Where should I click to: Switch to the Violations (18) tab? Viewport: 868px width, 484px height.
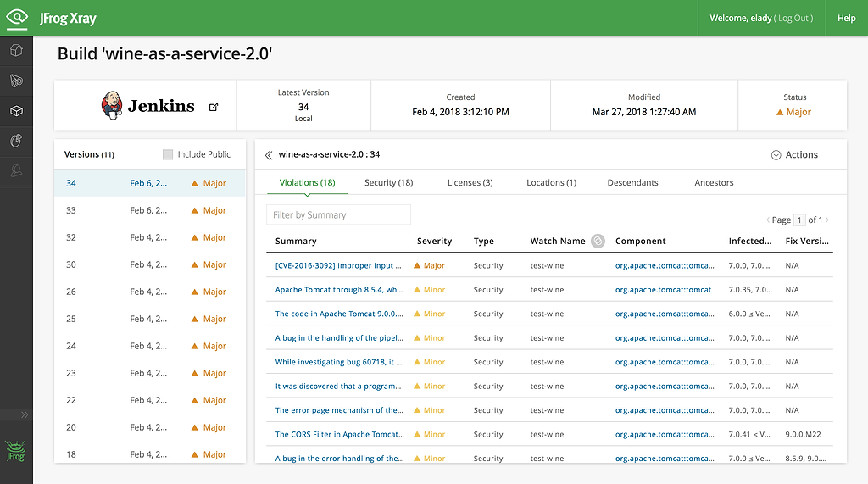pyautogui.click(x=307, y=183)
